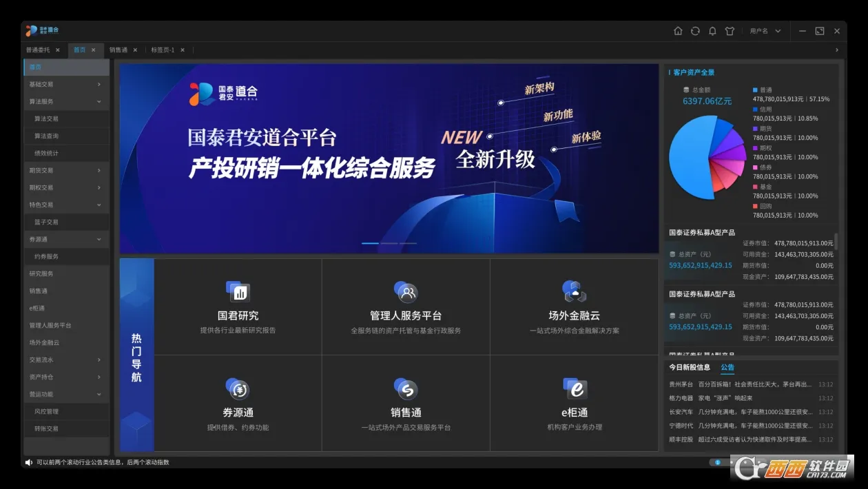Open the 券源通 icon tile

tap(238, 389)
